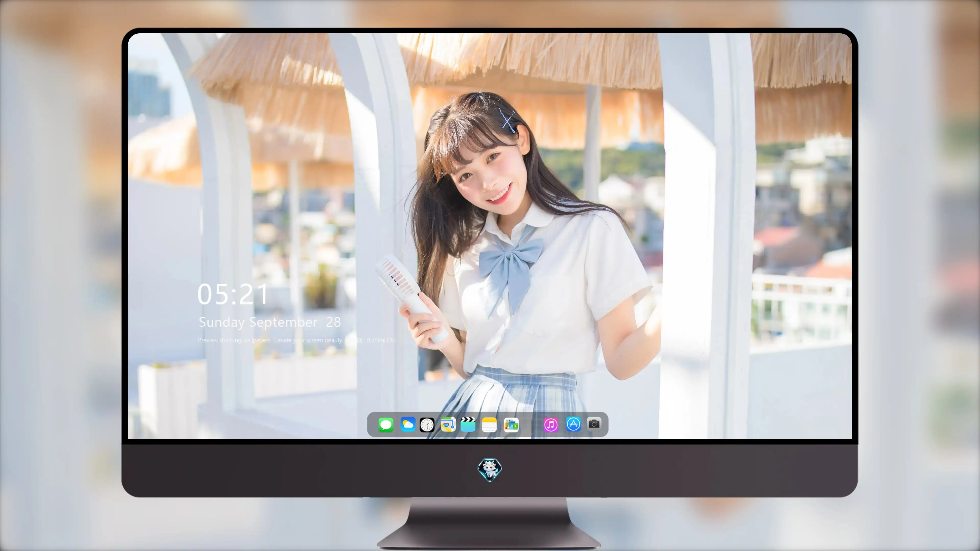Open the Camera app in dock

click(594, 424)
